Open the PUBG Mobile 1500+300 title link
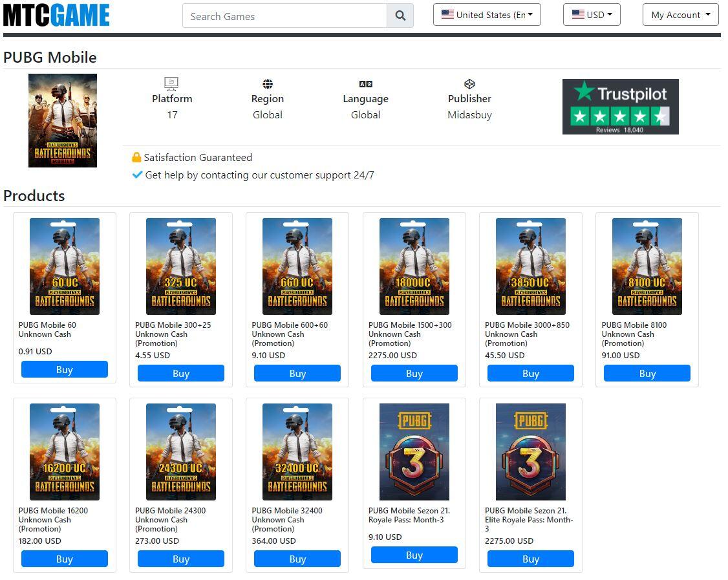 coord(410,334)
